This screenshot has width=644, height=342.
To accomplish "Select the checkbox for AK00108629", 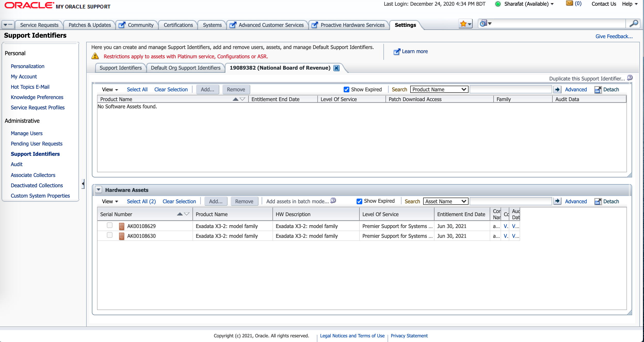I will click(110, 225).
